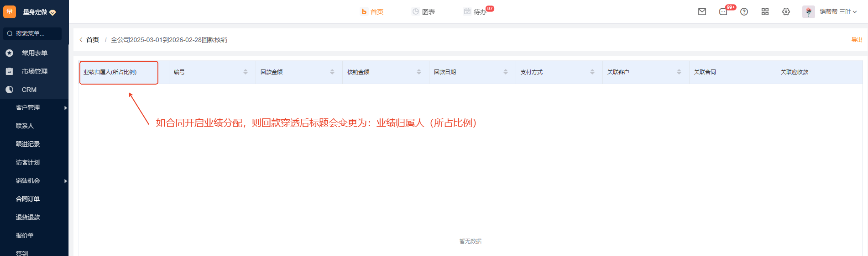Open the apps grid icon
The image size is (868, 256).
point(765,12)
